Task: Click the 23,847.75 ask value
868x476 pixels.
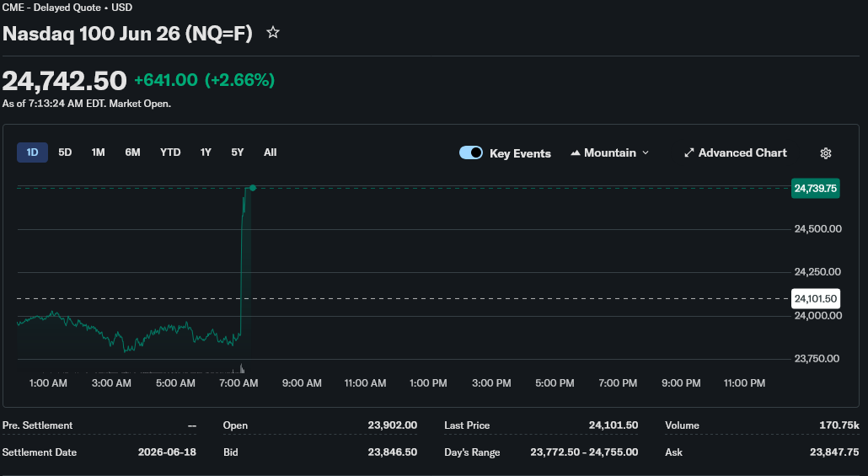Action: pos(834,452)
